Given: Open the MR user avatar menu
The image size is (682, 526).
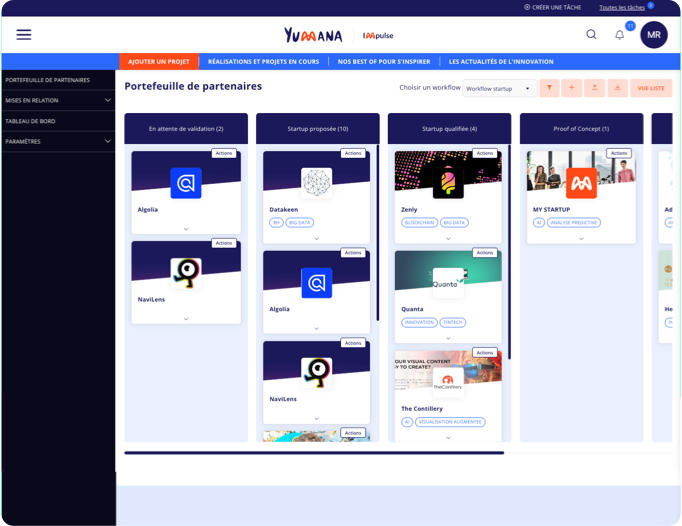Looking at the screenshot, I should [654, 35].
